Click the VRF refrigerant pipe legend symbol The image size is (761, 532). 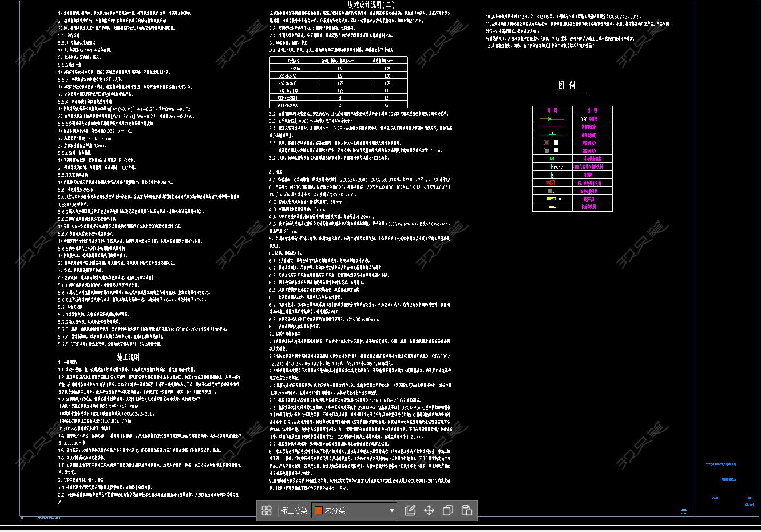coord(552,119)
